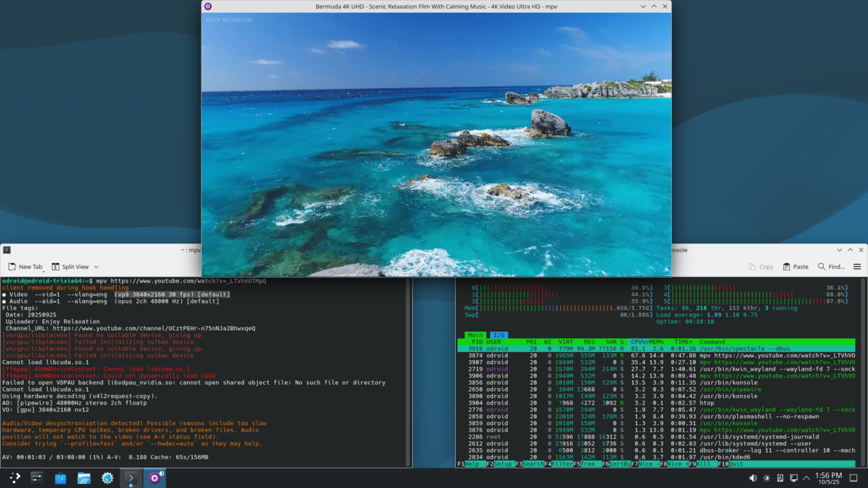Launch Discover software store from taskbar

tap(60, 478)
